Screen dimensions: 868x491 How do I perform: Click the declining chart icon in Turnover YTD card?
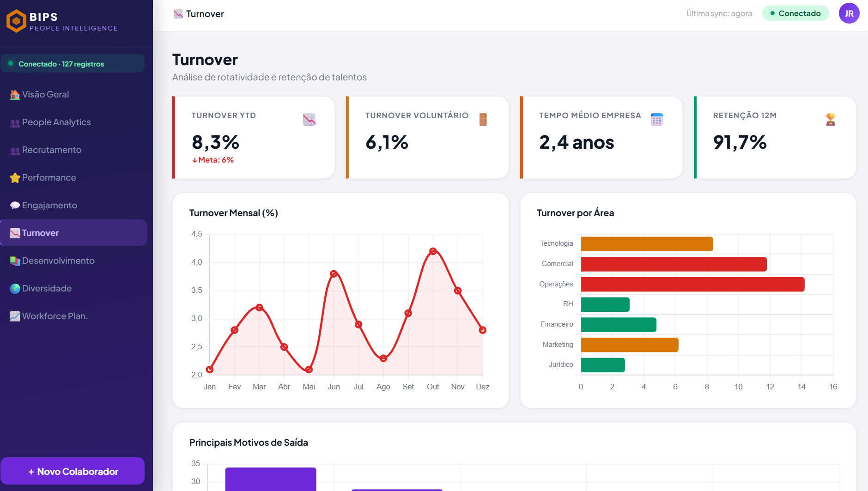[x=309, y=119]
